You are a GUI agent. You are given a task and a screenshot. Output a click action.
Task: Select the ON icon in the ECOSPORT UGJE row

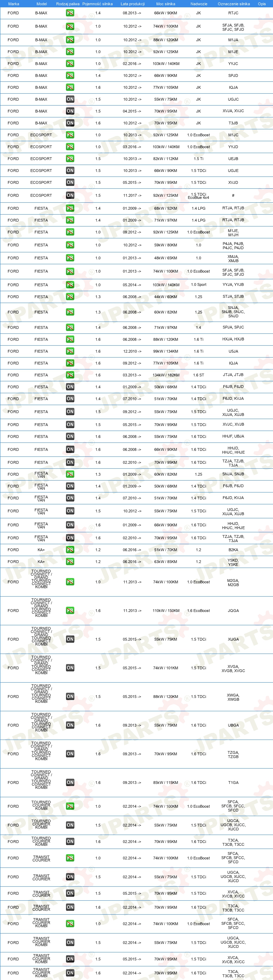(70, 171)
